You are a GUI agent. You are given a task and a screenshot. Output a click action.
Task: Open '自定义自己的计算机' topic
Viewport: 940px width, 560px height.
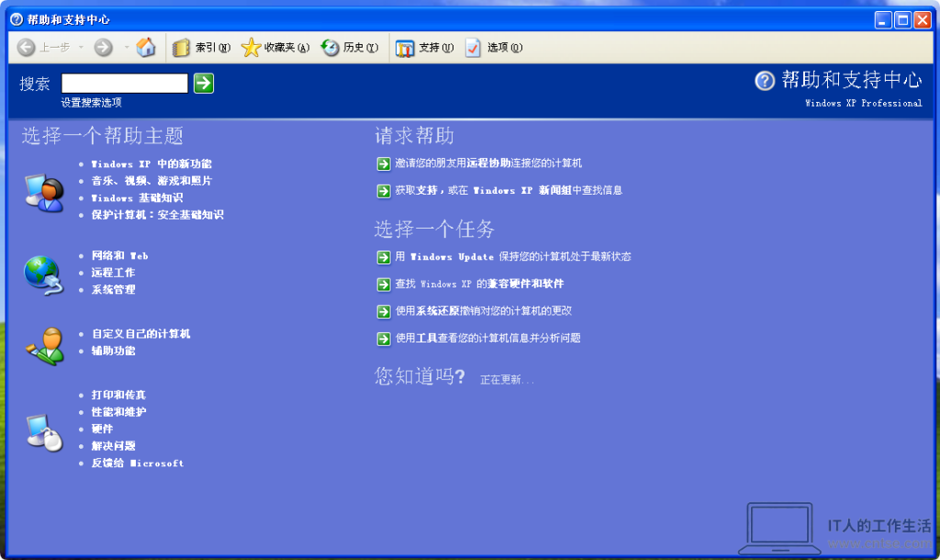click(140, 333)
